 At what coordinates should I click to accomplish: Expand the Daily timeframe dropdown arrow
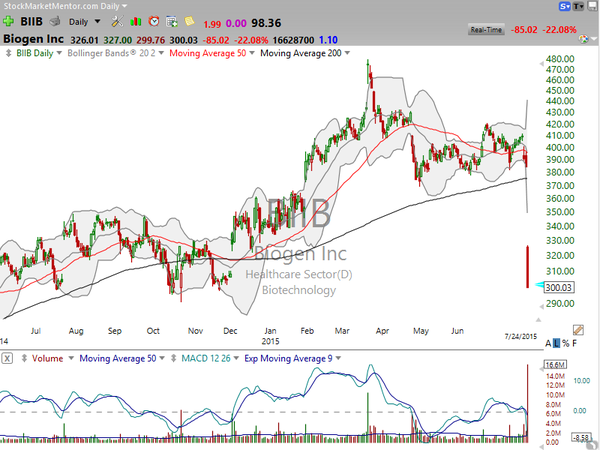tap(98, 21)
